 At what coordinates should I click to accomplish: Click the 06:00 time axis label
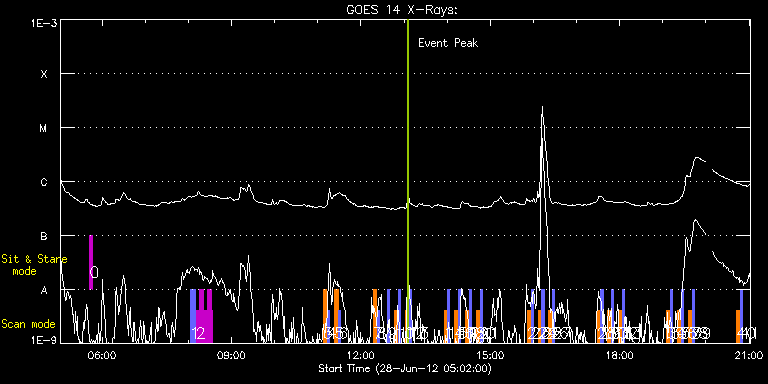point(103,356)
